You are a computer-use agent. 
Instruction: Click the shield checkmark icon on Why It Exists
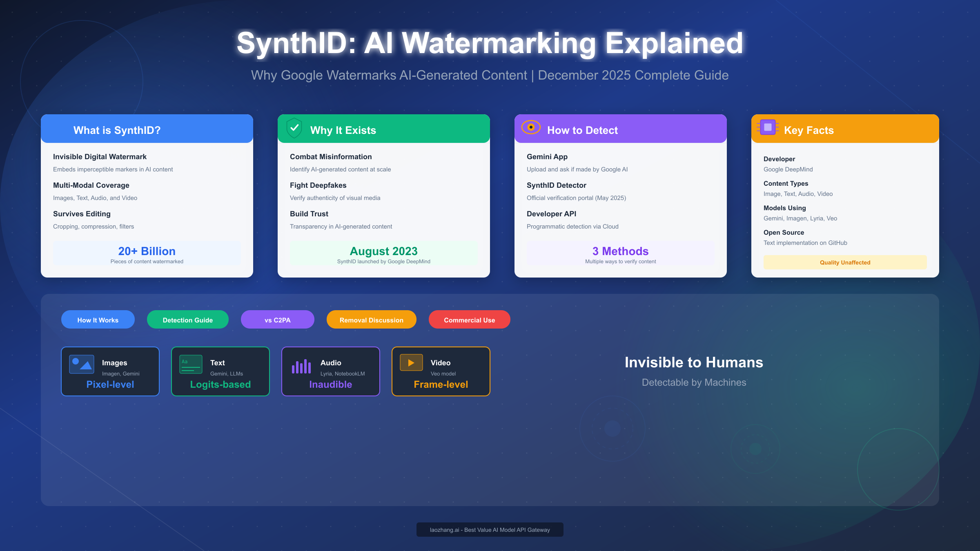(x=295, y=128)
